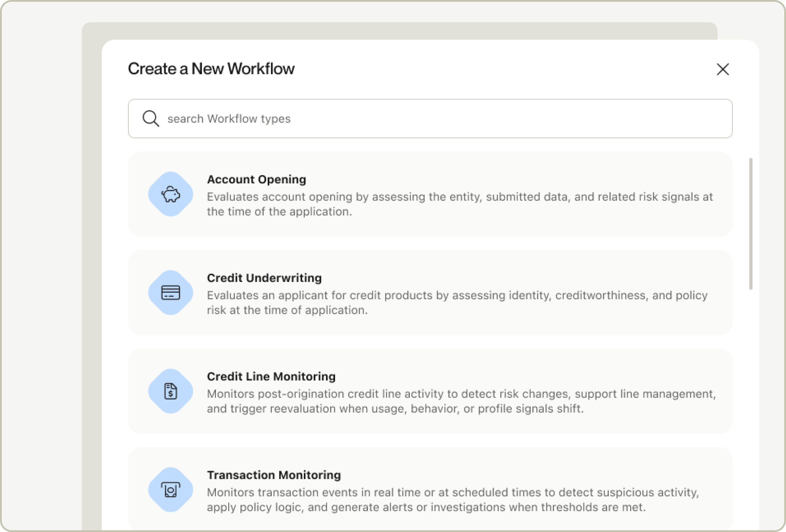Click the Transaction Monitoring description text
The height and width of the screenshot is (532, 786).
[x=453, y=500]
